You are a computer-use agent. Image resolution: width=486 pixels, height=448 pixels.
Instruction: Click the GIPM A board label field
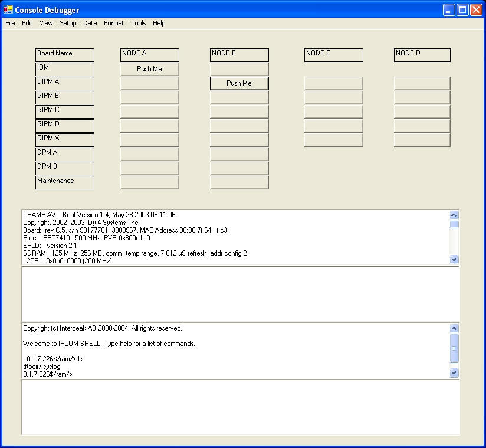pyautogui.click(x=65, y=83)
